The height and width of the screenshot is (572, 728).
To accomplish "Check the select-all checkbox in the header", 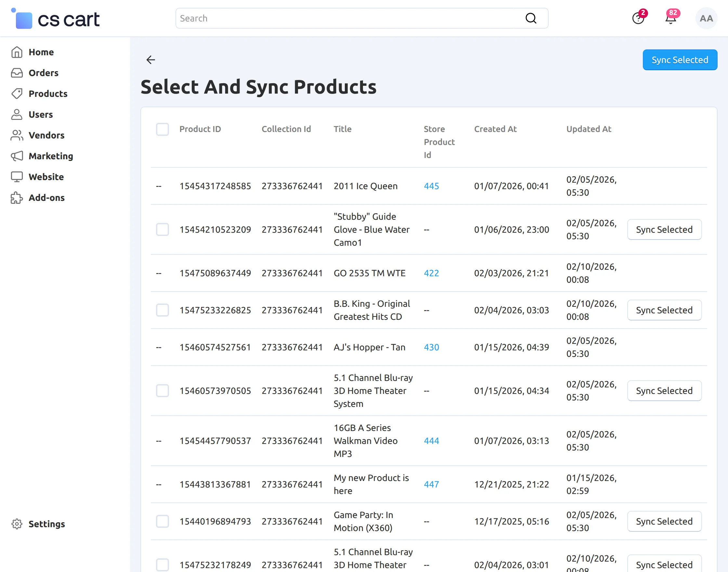I will coord(162,129).
